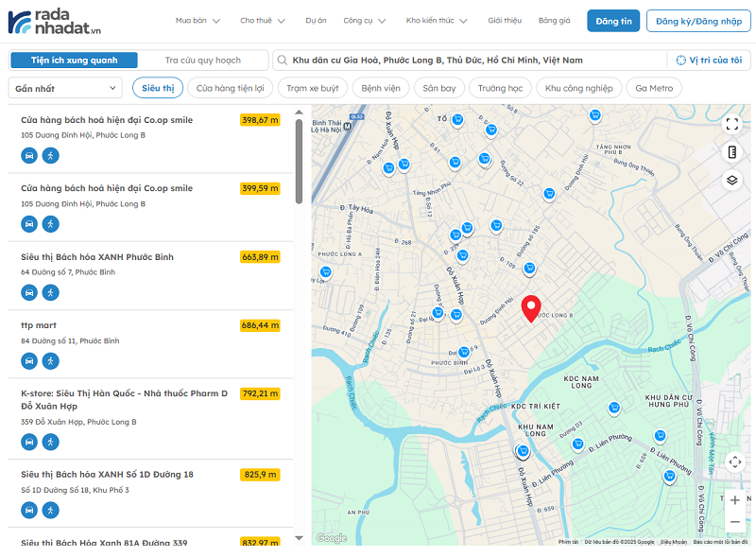Screen dimensions: 756x557
Task: Click Đăng ký/Đăng nhập button
Action: (698, 21)
